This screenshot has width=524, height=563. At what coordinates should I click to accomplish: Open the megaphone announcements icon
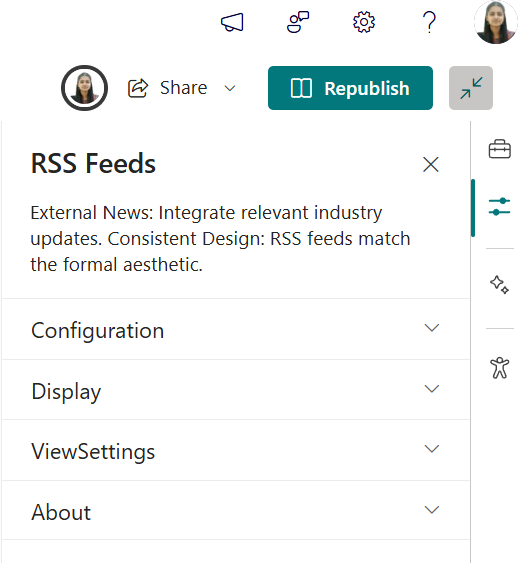tap(232, 22)
